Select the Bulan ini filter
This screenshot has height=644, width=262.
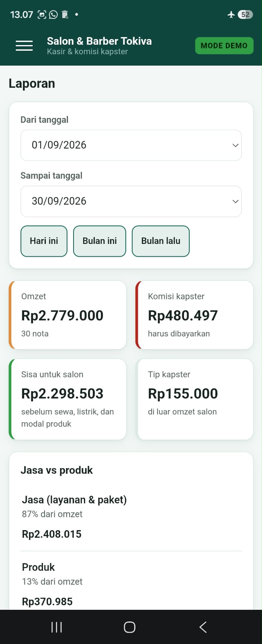(100, 241)
